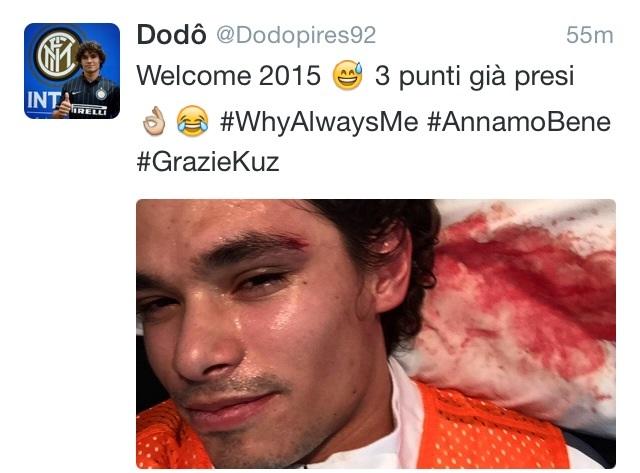Follow the #AnnamoBene hashtag
Image resolution: width=640 pixels, height=473 pixels.
click(519, 122)
